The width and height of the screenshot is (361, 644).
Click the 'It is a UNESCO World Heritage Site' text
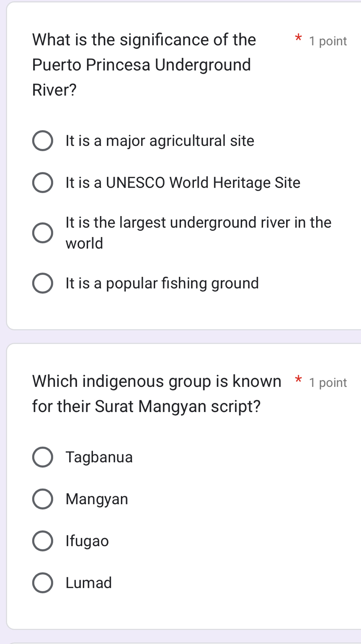point(183,183)
